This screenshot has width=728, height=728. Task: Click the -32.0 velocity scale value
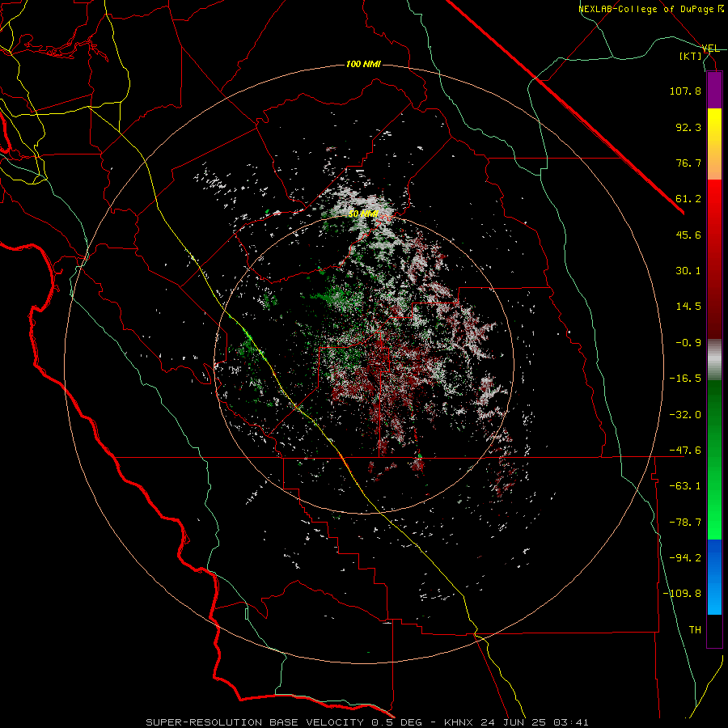[x=685, y=415]
